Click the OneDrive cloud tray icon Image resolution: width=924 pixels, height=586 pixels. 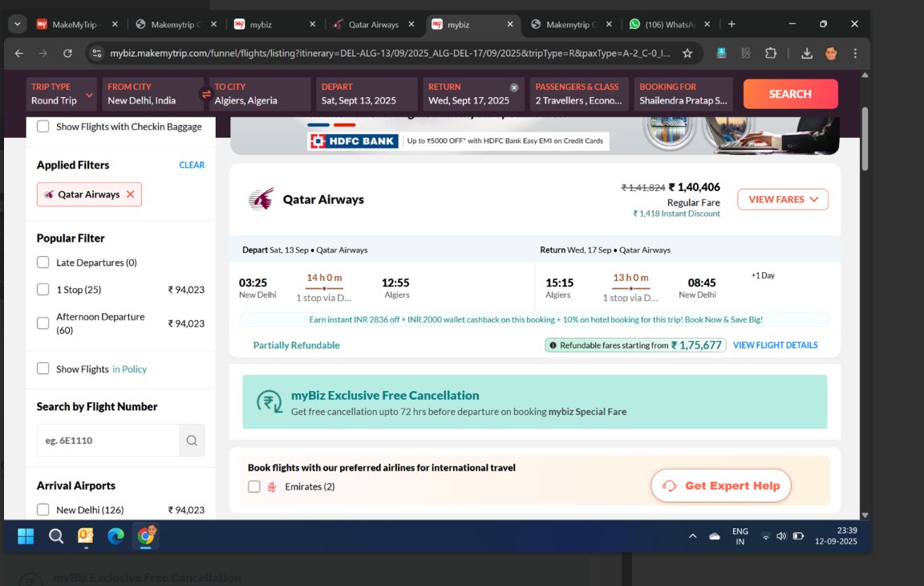coord(714,536)
